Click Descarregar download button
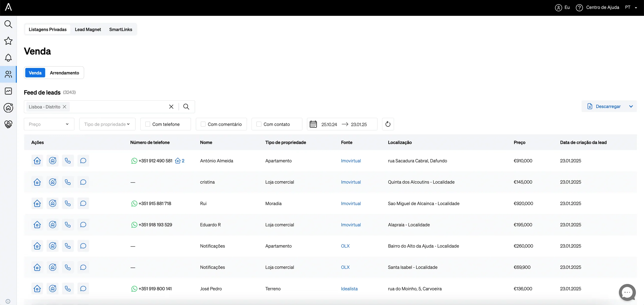 tap(604, 106)
